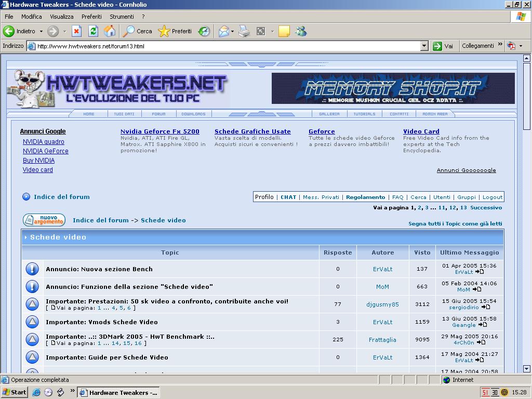Open the FORUM site navigation tab
532x399 pixels.
[159, 114]
